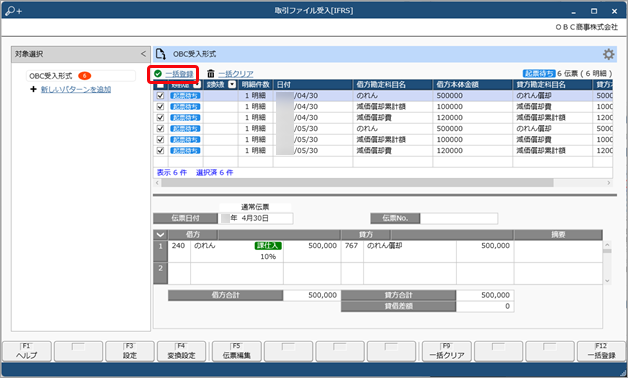Open settings via the gear icon
This screenshot has height=378, width=628.
pyautogui.click(x=608, y=54)
